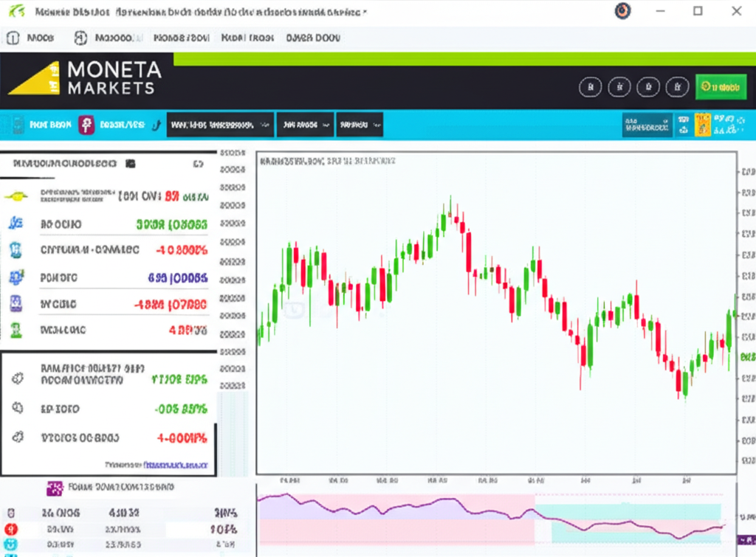Viewport: 756px width, 557px height.
Task: Click the Moneta Markets logo
Action: pyautogui.click(x=85, y=77)
